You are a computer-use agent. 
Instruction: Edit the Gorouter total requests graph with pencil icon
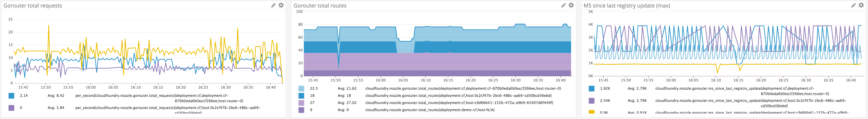(273, 5)
